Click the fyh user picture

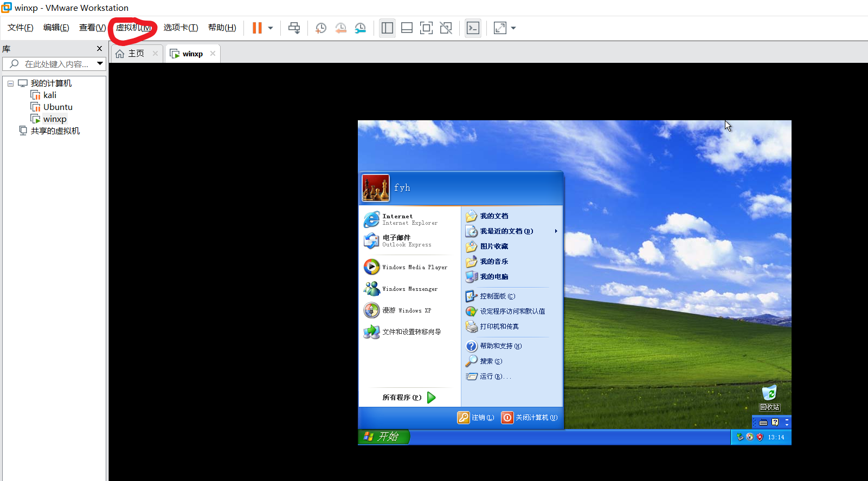click(x=376, y=188)
